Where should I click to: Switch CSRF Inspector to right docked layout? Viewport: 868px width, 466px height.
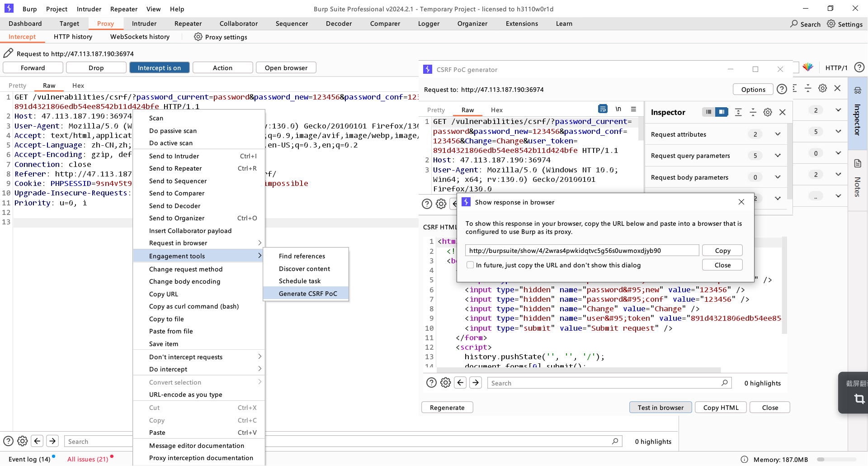click(722, 112)
